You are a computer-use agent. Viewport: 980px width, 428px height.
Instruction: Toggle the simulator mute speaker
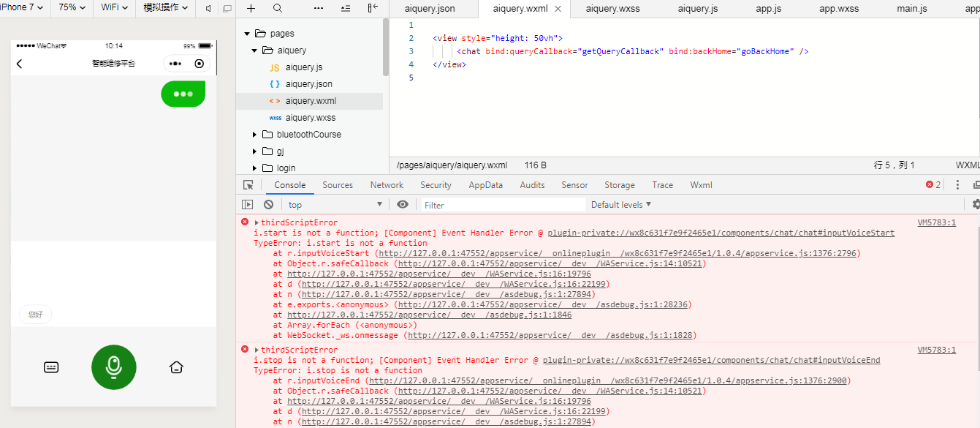208,8
